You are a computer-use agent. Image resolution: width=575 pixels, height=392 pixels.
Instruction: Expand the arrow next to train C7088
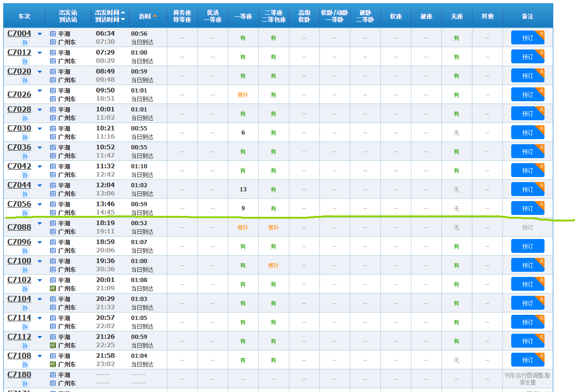tap(40, 223)
